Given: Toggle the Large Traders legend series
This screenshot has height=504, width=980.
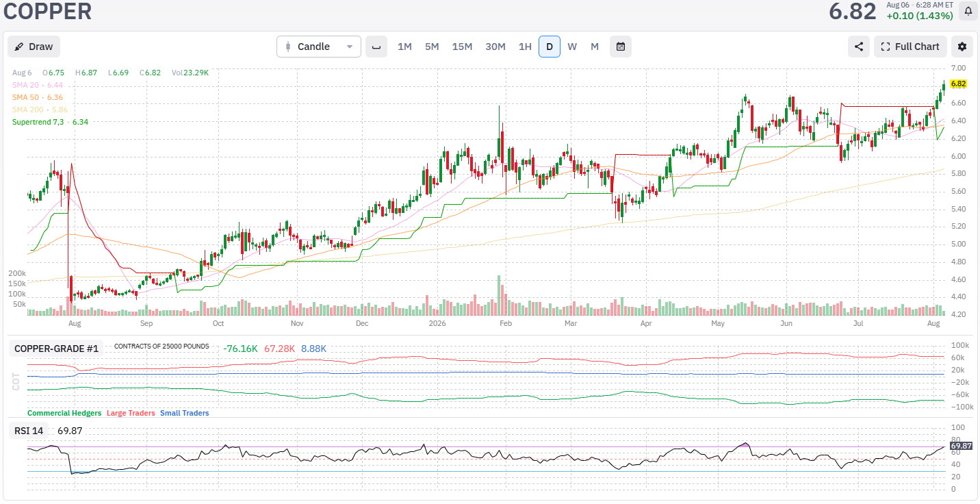Looking at the screenshot, I should click(131, 413).
